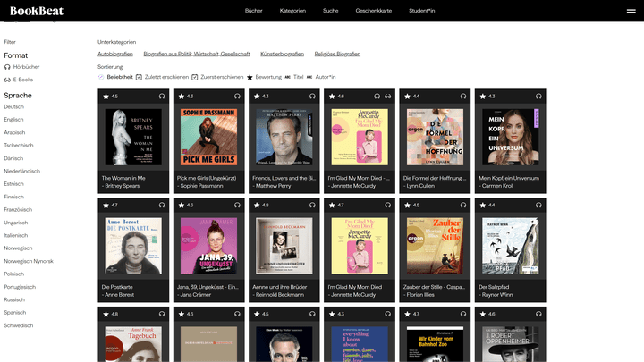Viewport: 644px width, 362px height.
Task: Open the Der Salzpfad book cover
Action: point(510,246)
